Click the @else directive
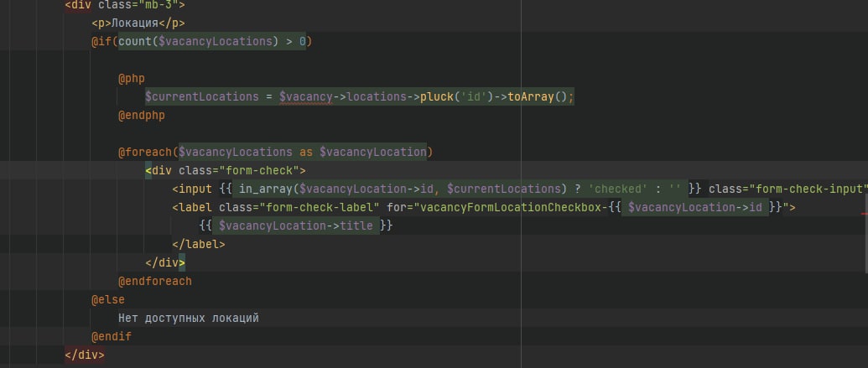The width and height of the screenshot is (868, 368). [x=108, y=299]
